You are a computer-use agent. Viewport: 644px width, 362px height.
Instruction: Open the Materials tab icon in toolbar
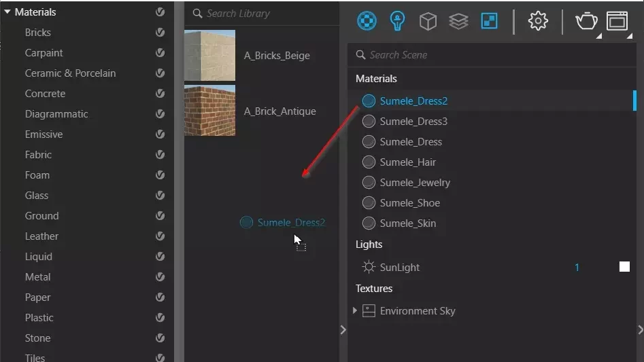(367, 20)
